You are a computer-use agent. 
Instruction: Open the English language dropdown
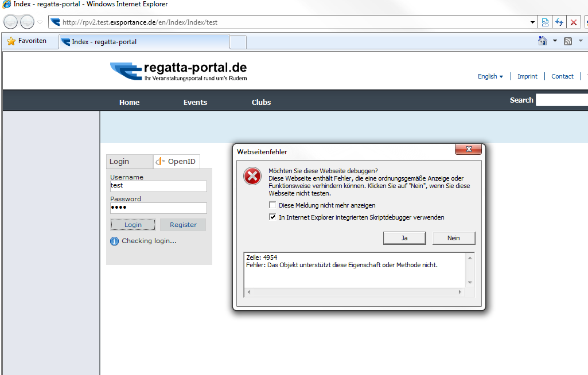[x=490, y=76]
